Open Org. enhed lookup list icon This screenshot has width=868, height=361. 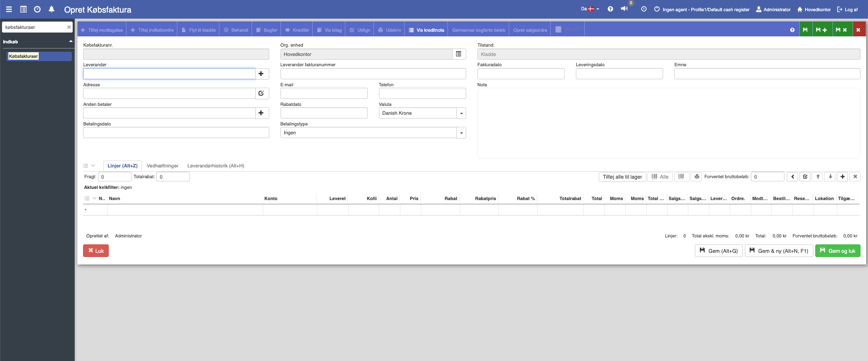point(459,54)
